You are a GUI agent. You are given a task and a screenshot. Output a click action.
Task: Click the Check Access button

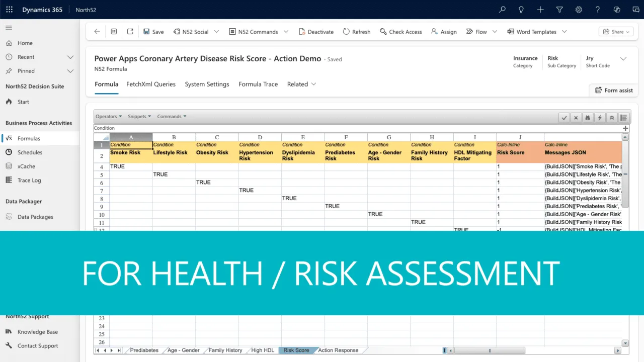point(401,31)
